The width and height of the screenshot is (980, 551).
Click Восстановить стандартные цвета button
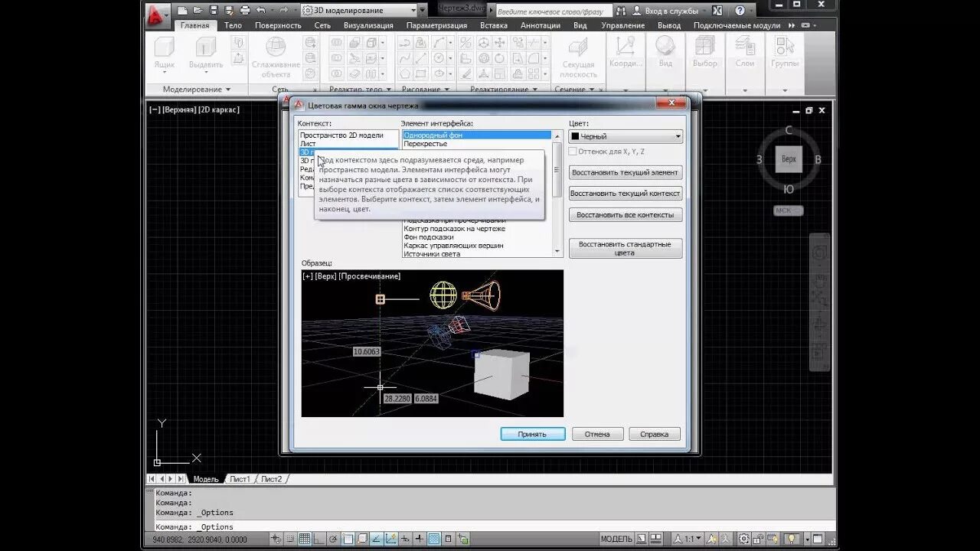tap(626, 248)
